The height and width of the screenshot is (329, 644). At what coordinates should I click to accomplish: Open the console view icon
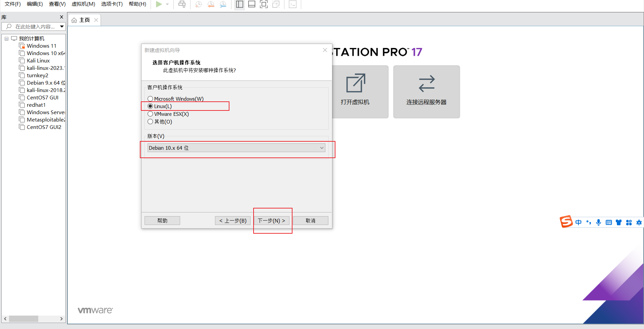293,4
